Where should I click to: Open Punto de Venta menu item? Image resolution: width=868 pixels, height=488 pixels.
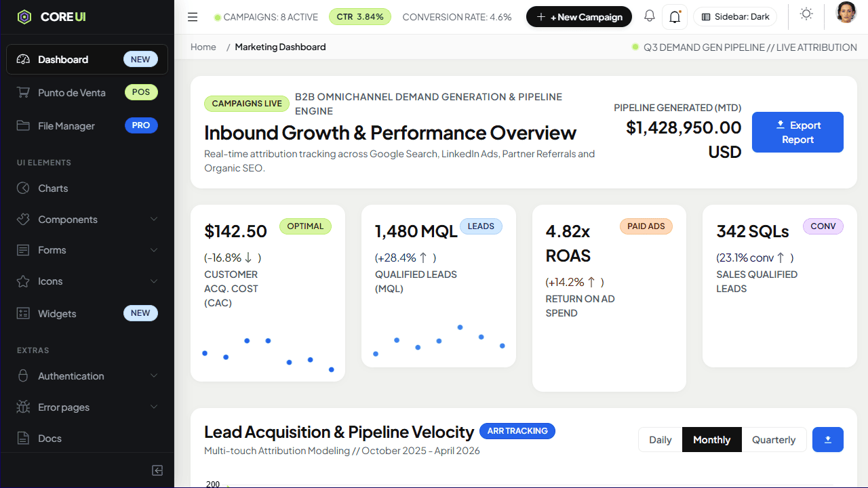87,93
